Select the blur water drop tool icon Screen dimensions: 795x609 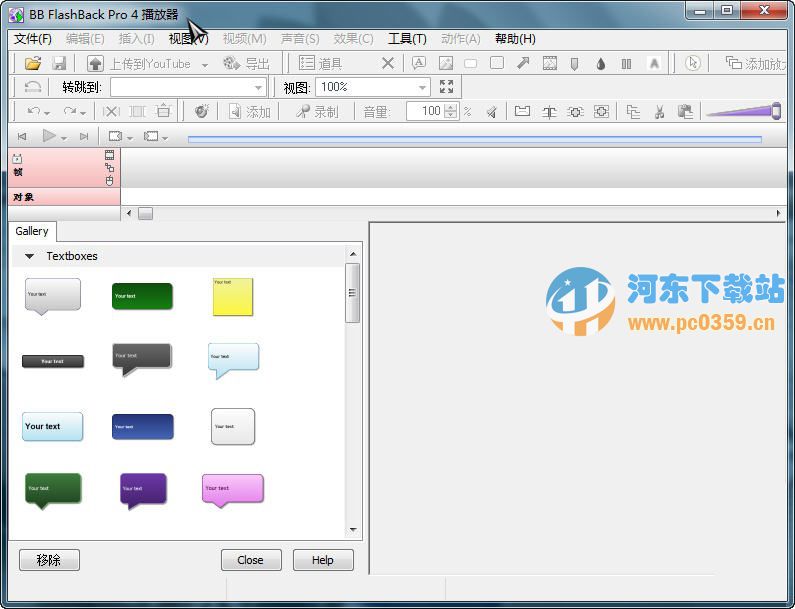(601, 63)
